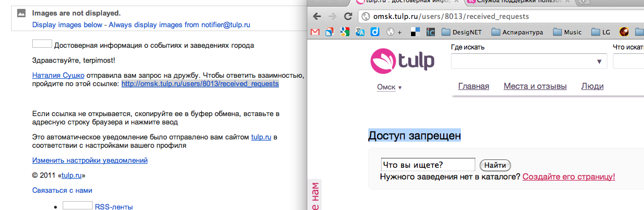
Task: Click the tulp.ru link in the copyright line
Action: click(x=72, y=176)
